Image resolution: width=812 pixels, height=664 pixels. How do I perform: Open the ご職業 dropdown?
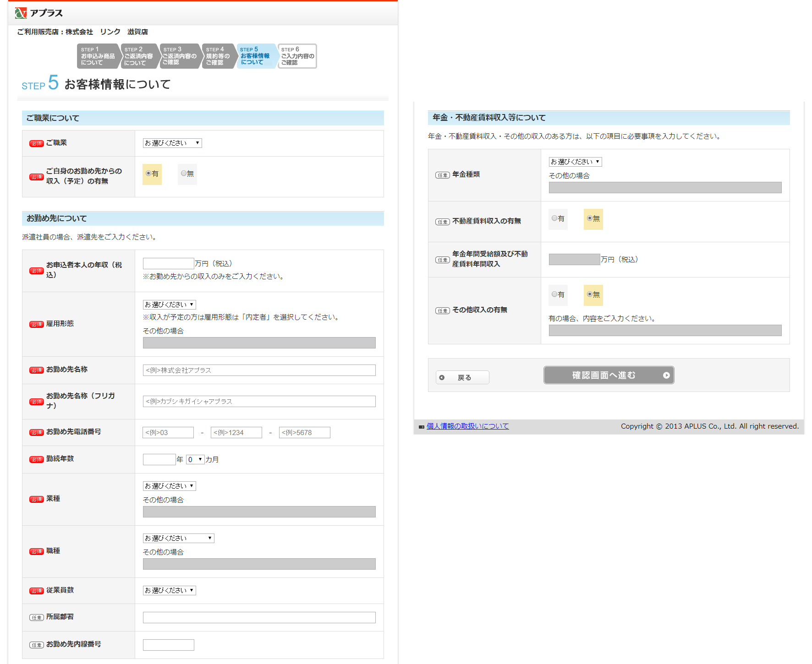[172, 143]
